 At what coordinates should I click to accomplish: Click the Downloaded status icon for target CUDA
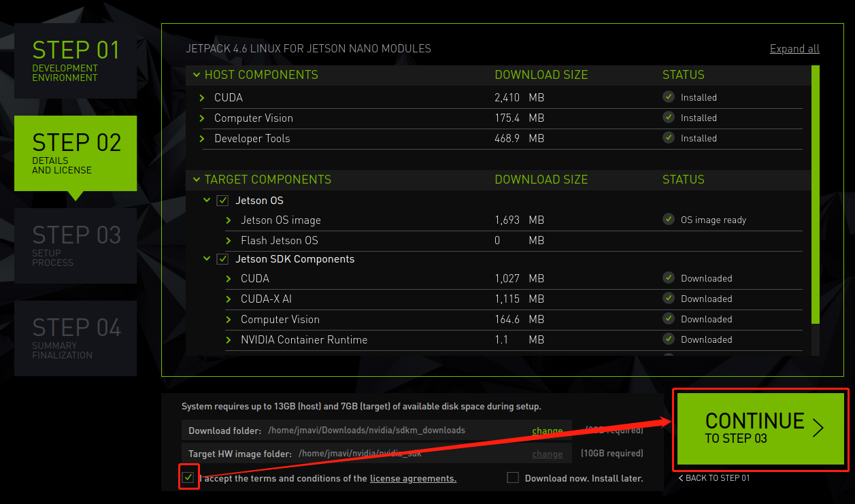[x=669, y=278]
